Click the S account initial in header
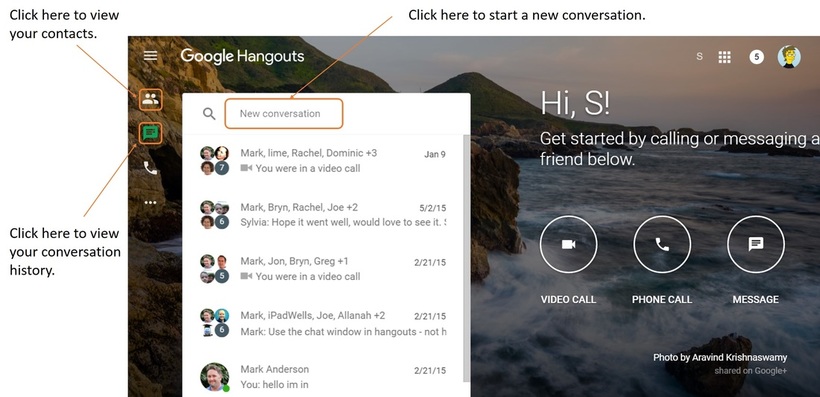Screen dimensions: 820x397 [699, 56]
